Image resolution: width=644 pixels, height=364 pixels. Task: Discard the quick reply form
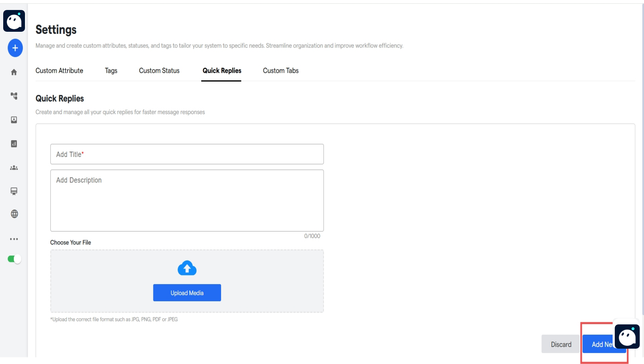(561, 344)
